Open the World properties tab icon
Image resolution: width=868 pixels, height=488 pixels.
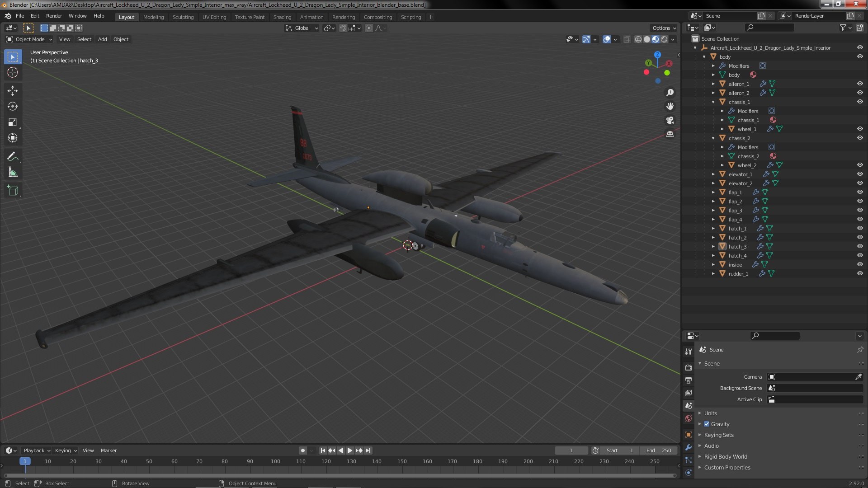[689, 418]
